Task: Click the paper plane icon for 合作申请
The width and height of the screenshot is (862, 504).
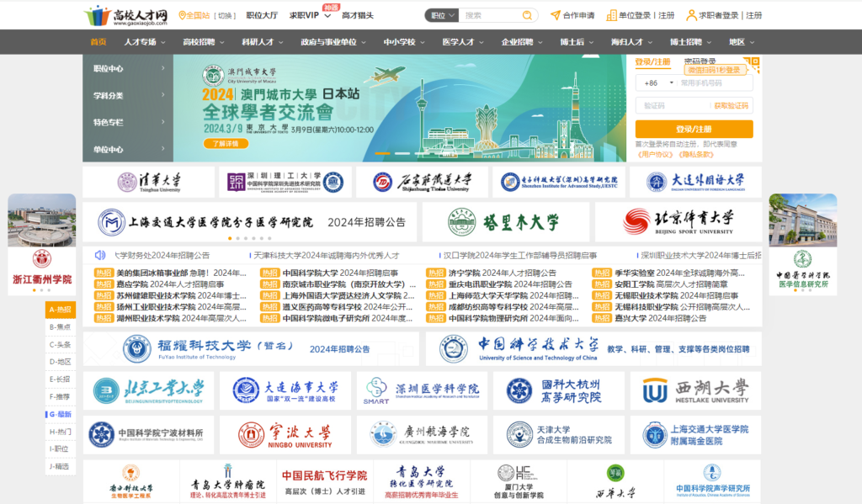Action: [x=556, y=15]
